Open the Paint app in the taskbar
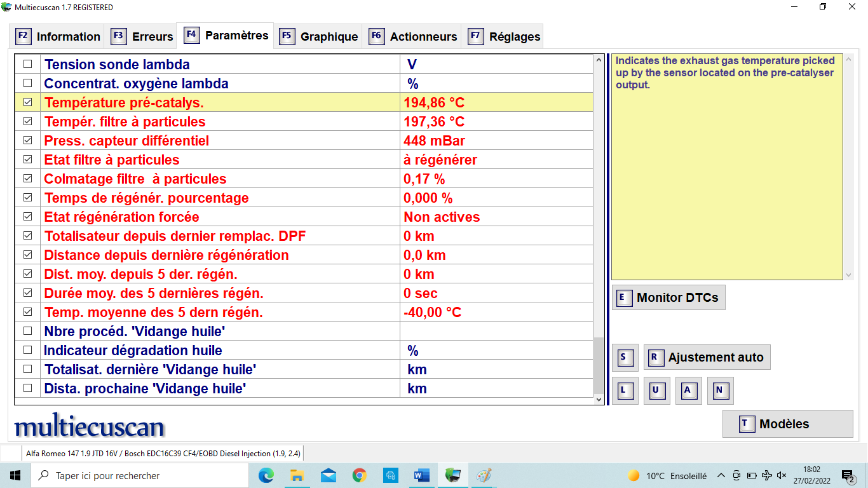The image size is (868, 488). click(x=484, y=475)
